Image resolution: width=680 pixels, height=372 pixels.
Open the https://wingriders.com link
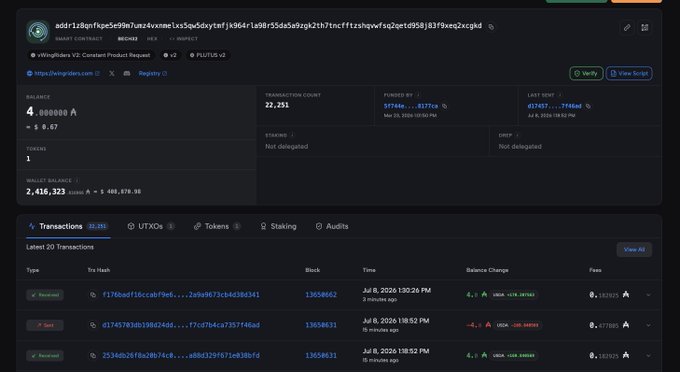63,73
